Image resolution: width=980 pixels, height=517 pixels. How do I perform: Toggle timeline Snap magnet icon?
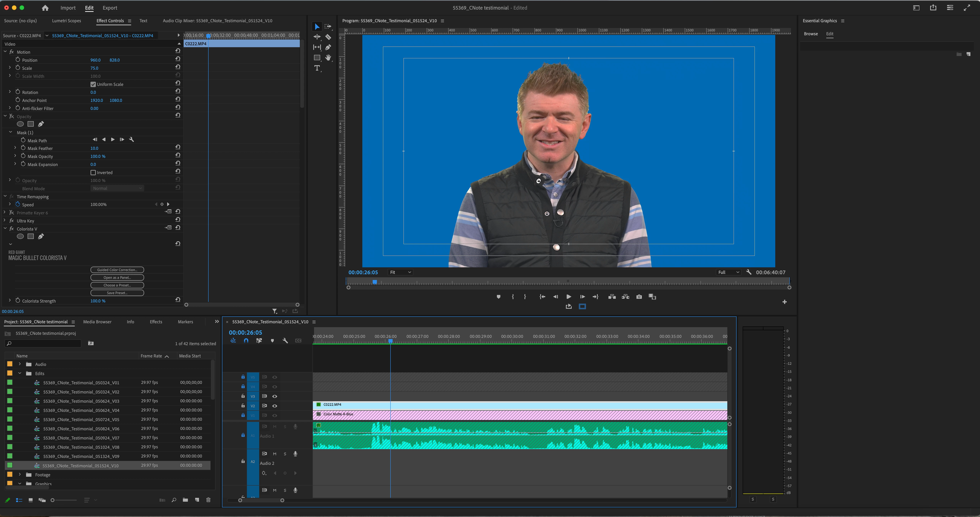246,341
